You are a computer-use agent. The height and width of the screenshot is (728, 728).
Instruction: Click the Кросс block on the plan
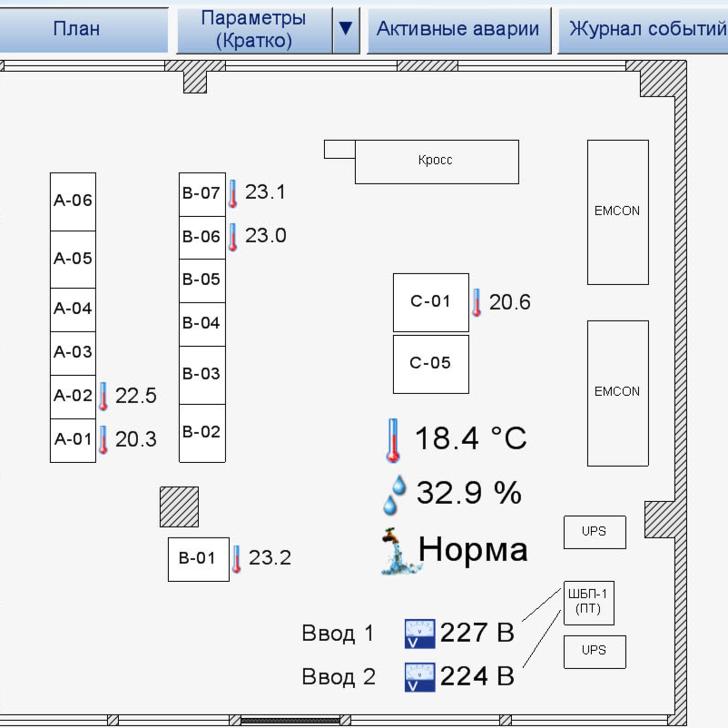436,161
